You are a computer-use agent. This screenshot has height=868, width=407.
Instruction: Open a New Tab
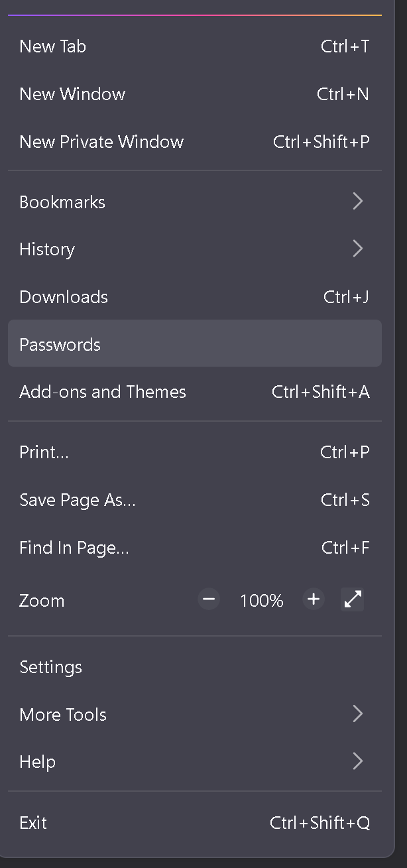click(195, 46)
